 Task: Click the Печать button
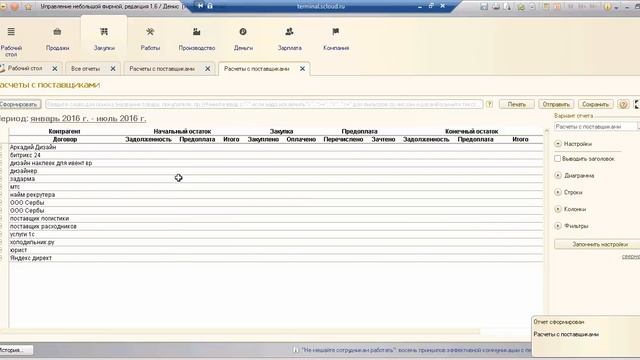(x=517, y=104)
